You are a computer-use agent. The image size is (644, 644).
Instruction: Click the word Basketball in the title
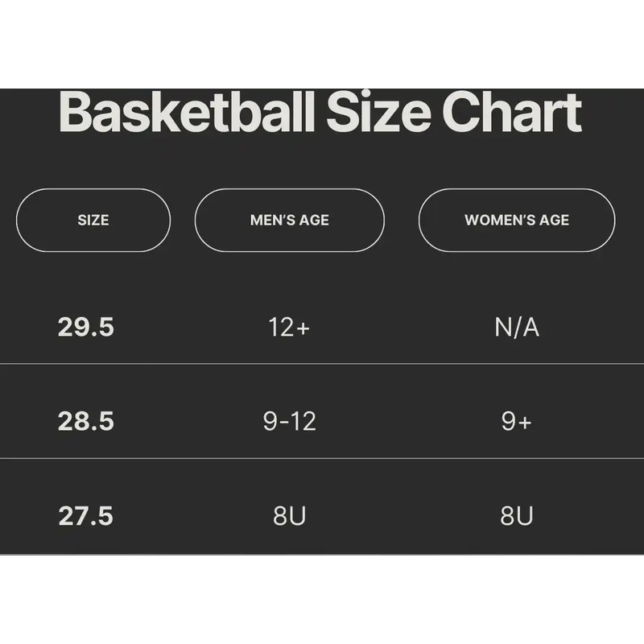point(186,114)
